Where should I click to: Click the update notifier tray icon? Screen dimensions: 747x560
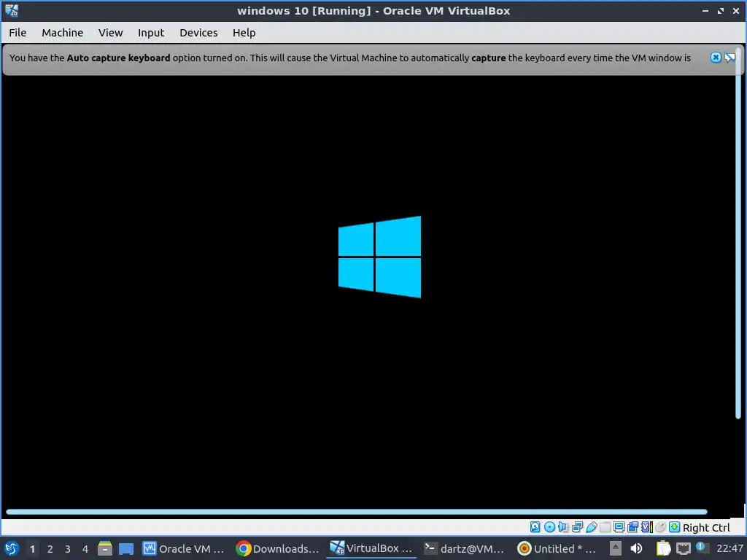[x=701, y=547]
